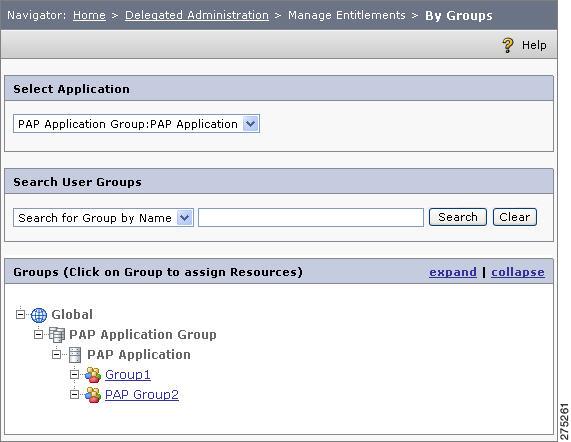Collapse the PAP Application Group node

coord(39,334)
